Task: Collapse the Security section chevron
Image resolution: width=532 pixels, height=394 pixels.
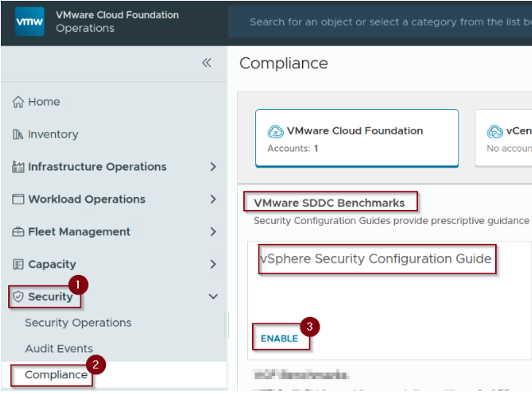Action: tap(213, 296)
